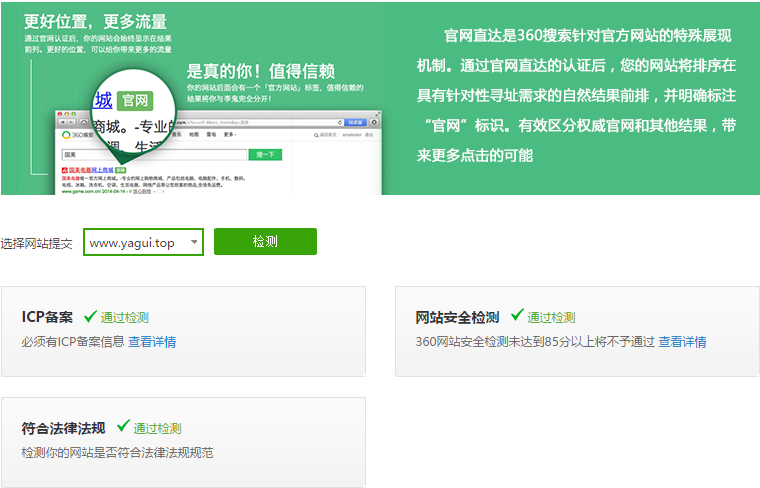The width and height of the screenshot is (760, 488).
Task: Select the 通过检测 status next to 网站安全检测
Action: click(551, 317)
